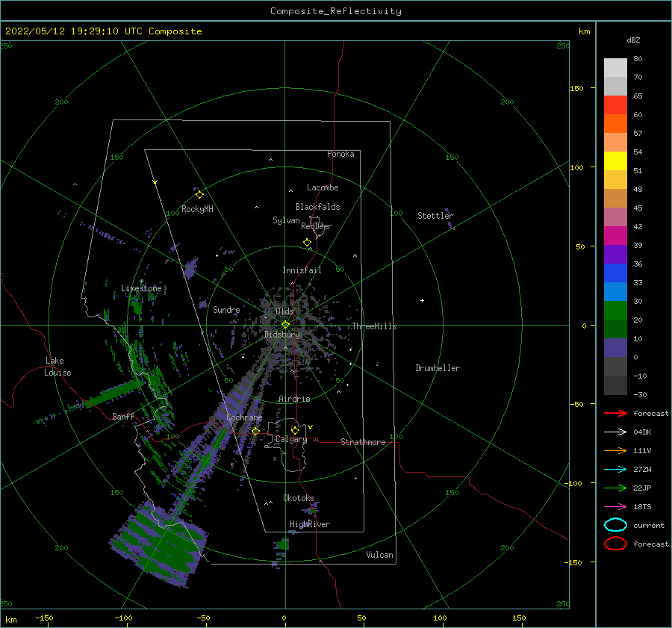Screen dimensions: 672x628
Task: Click the Calgary city label
Action: (291, 439)
